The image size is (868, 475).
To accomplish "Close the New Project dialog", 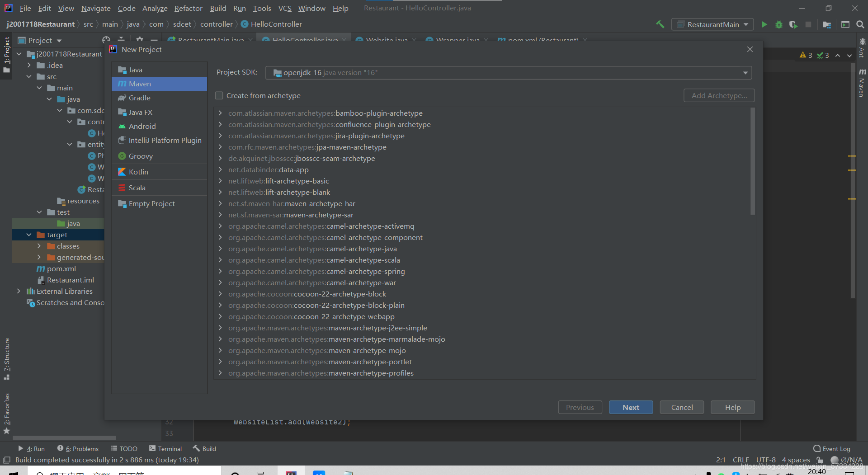I will (x=750, y=49).
